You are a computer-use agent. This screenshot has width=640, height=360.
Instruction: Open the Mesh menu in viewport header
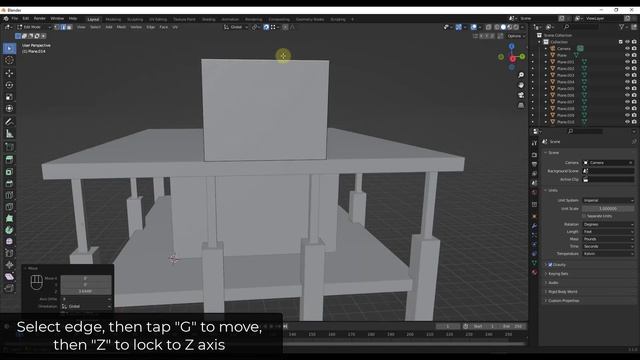click(121, 27)
